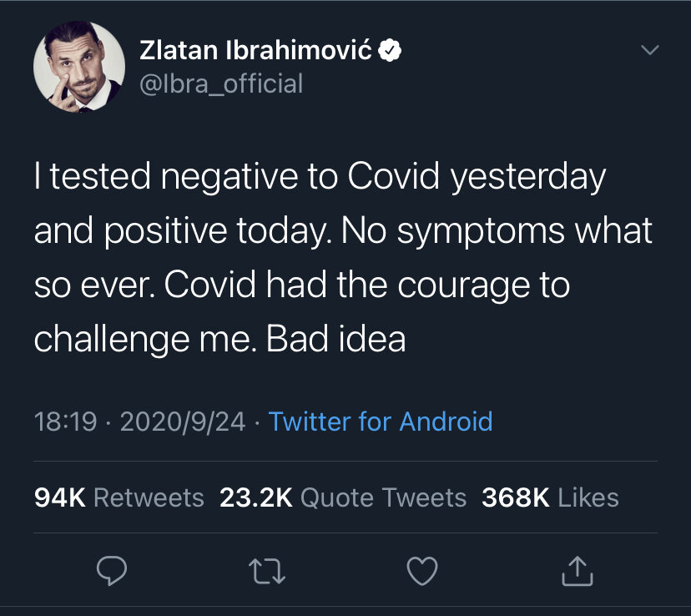Viewport: 691px width, 616px height.
Task: Like the tweet with the heart icon
Action: [x=421, y=571]
